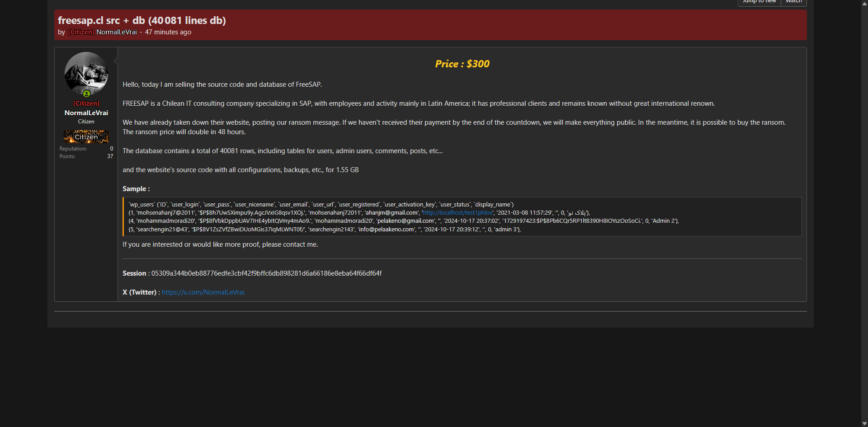Click the thread title freesap.cl src + db

(142, 20)
